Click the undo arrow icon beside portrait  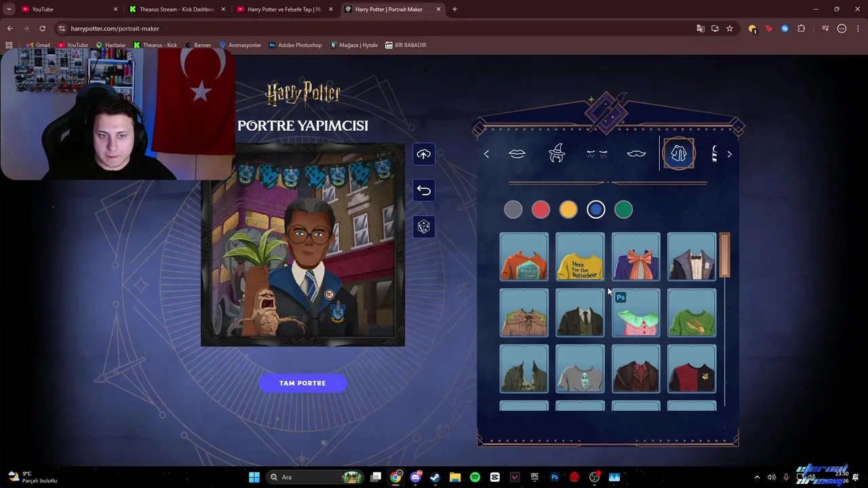click(x=424, y=190)
